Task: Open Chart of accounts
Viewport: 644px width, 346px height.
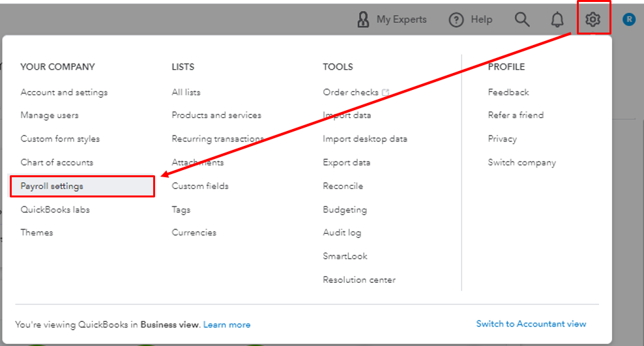Action: pos(57,162)
